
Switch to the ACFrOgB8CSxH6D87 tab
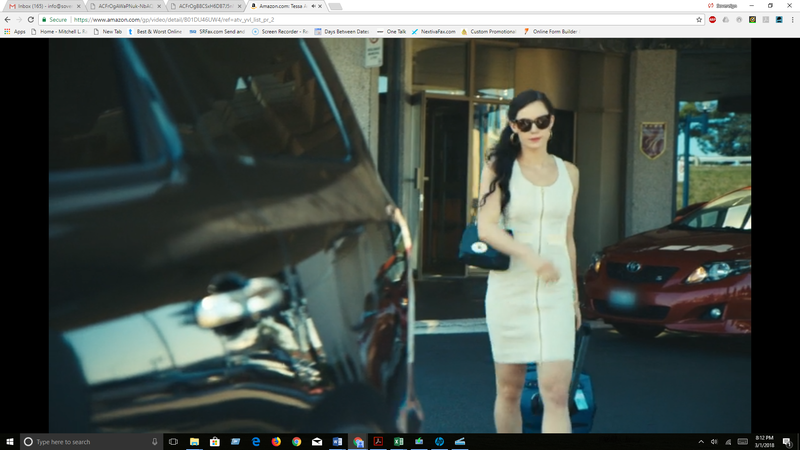(206, 6)
